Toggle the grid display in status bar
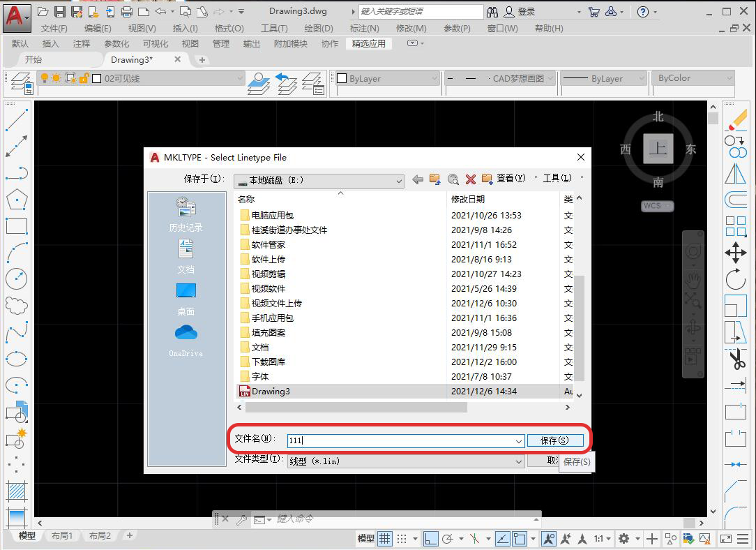 [384, 538]
